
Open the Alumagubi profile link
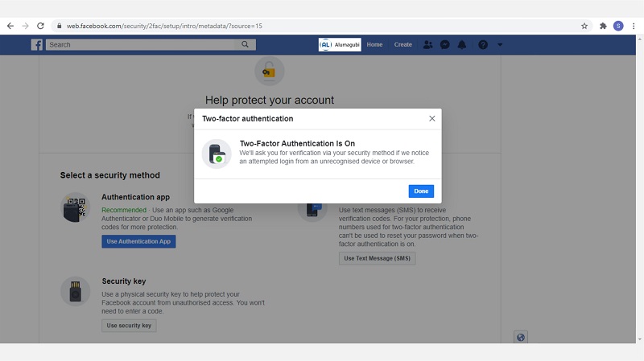[340, 45]
